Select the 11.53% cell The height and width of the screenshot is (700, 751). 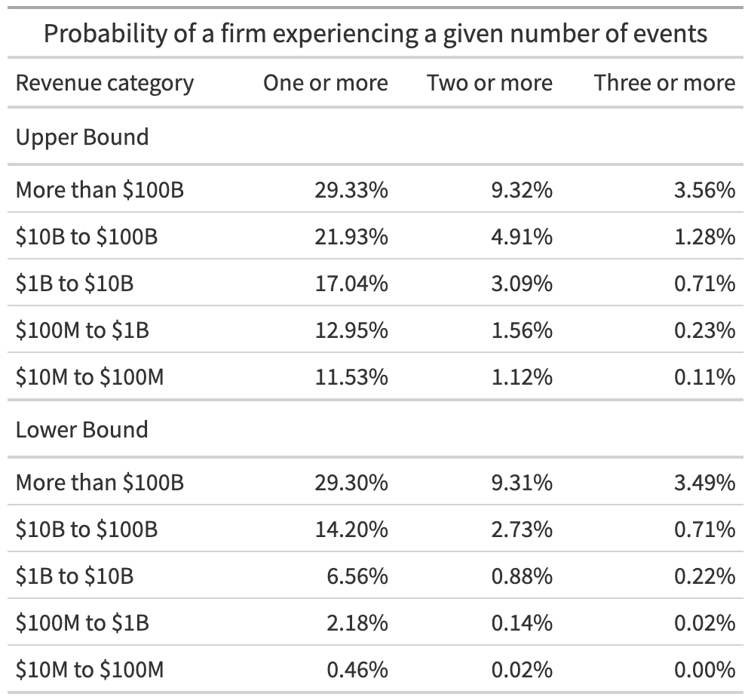(x=351, y=376)
